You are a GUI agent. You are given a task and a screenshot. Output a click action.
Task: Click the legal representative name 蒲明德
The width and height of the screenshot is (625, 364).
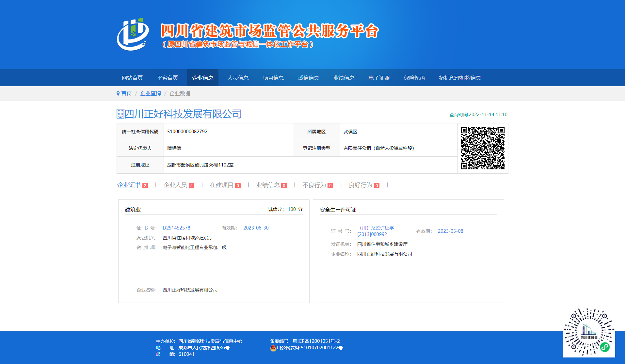(x=174, y=148)
